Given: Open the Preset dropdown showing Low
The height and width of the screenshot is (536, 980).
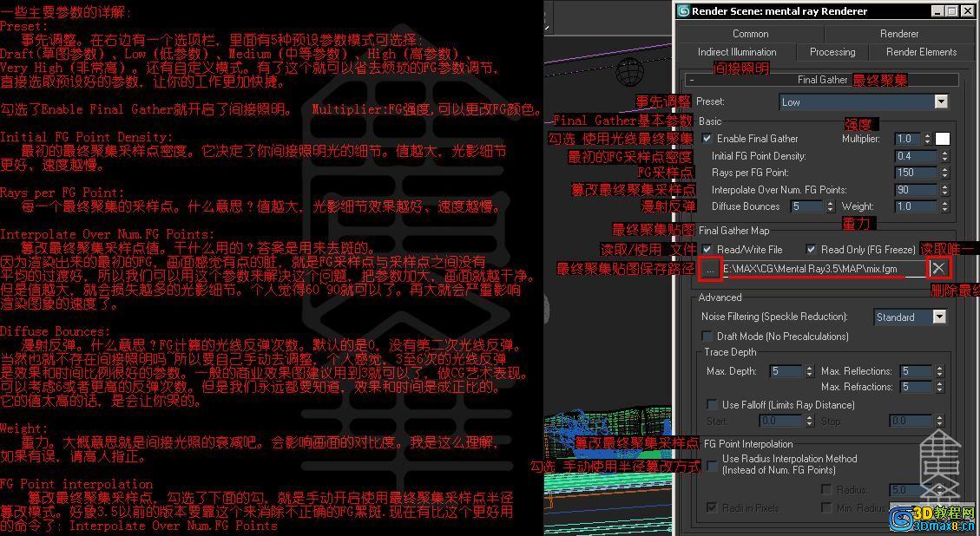Looking at the screenshot, I should point(864,101).
